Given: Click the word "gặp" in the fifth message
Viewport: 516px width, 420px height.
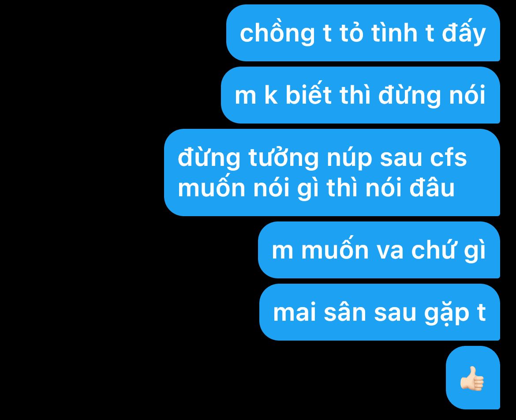Looking at the screenshot, I should 447,313.
